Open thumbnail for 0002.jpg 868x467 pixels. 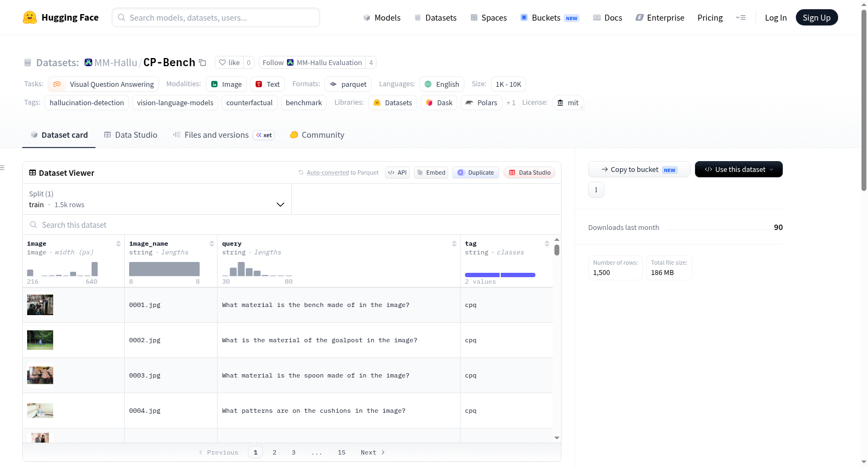point(40,340)
